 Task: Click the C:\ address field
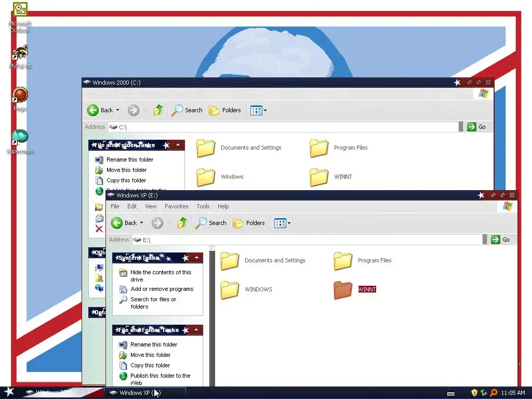[x=283, y=127]
